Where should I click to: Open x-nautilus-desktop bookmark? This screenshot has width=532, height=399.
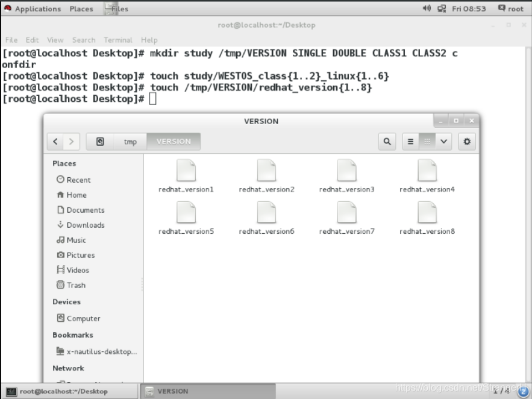[96, 351]
